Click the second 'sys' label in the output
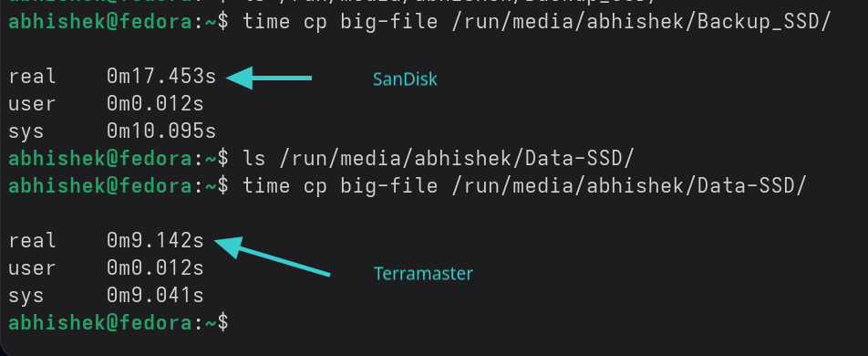The image size is (868, 356). pos(26,296)
